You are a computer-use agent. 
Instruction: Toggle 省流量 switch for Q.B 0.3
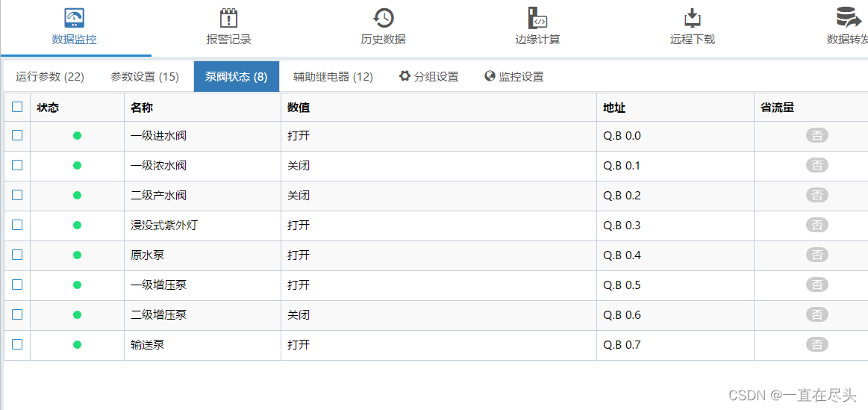pos(817,226)
